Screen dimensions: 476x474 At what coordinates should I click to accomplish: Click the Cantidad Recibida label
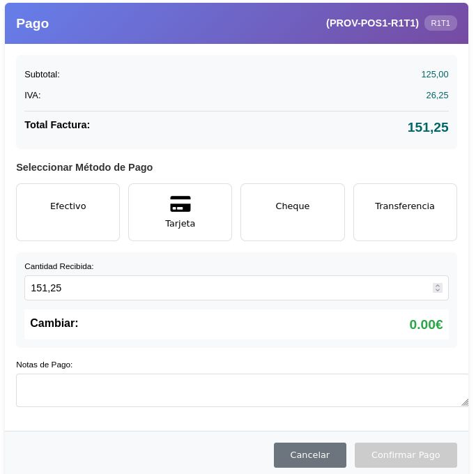(x=59, y=266)
